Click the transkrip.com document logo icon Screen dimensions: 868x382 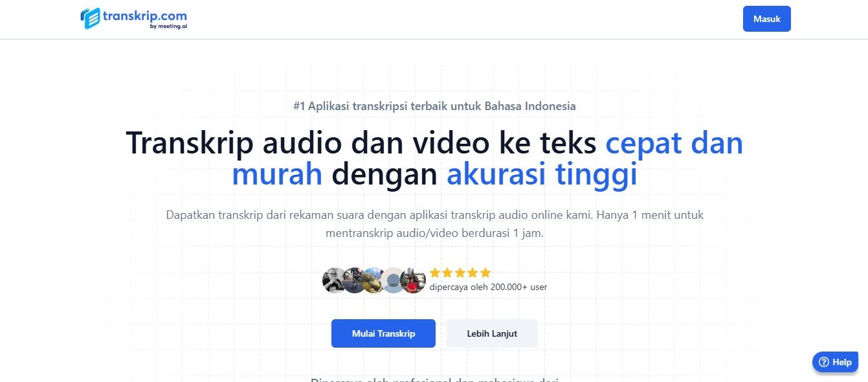point(91,18)
